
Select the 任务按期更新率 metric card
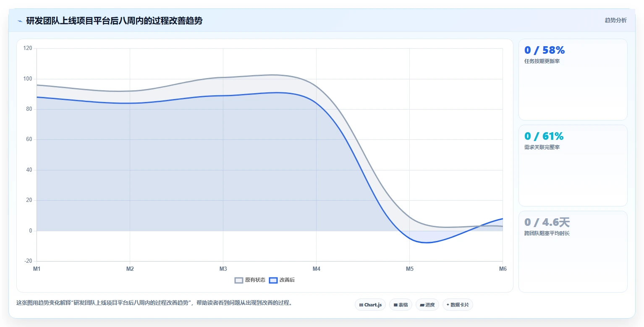click(x=573, y=80)
